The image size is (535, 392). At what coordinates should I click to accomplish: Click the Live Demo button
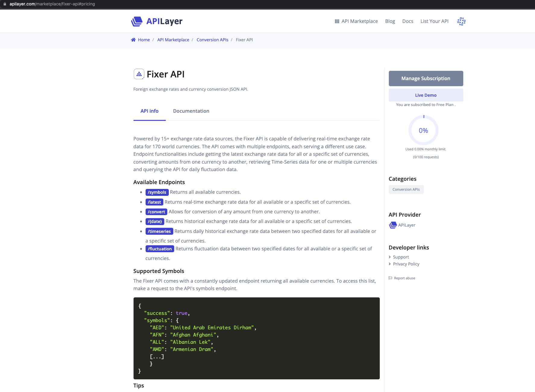point(426,95)
